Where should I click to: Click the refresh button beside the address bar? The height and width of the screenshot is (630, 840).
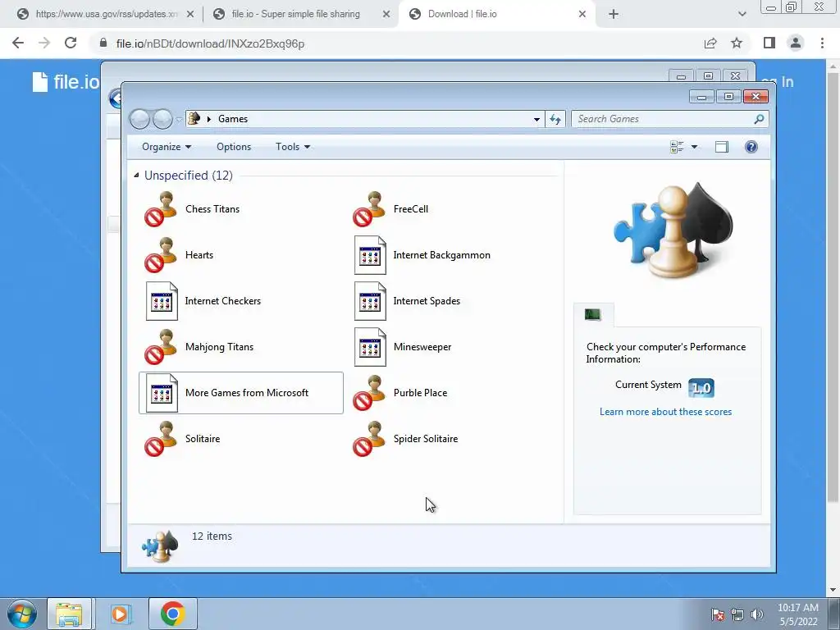[555, 119]
